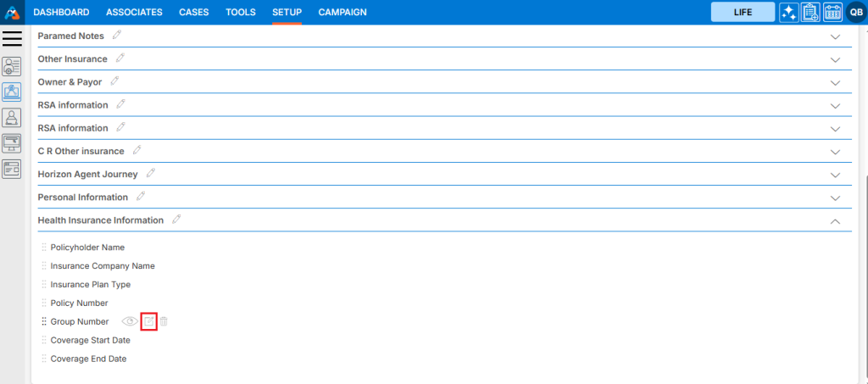Go to the Cases menu
This screenshot has height=384, width=868.
tap(194, 13)
